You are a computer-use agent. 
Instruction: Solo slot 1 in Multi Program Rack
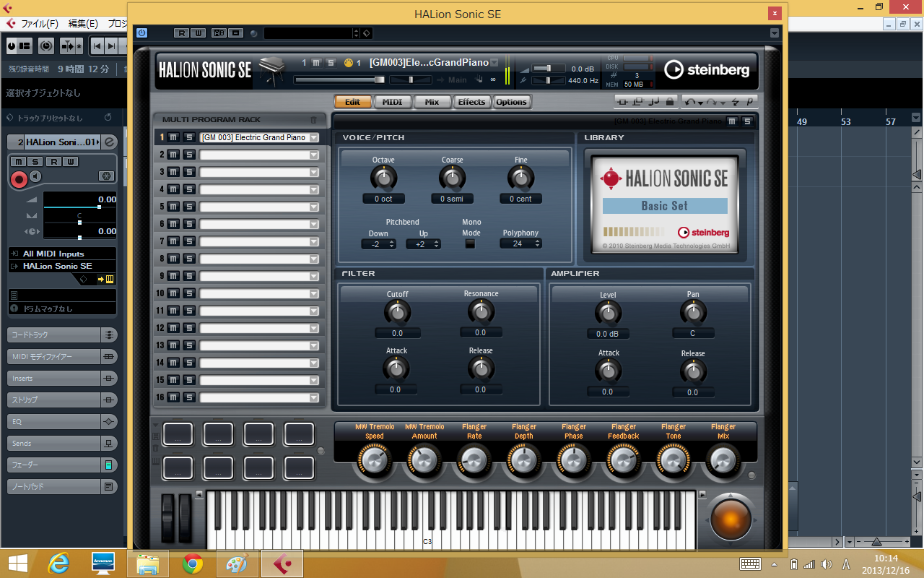tap(188, 137)
